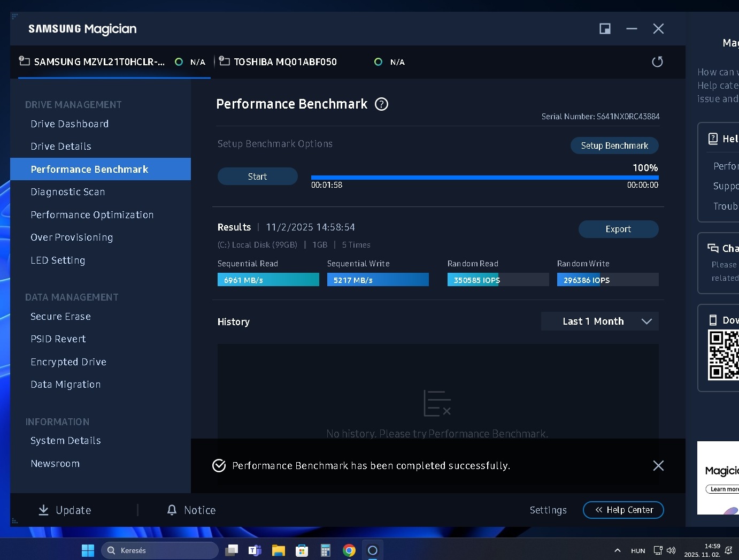
Task: Click the Notice bell icon
Action: coord(172,510)
